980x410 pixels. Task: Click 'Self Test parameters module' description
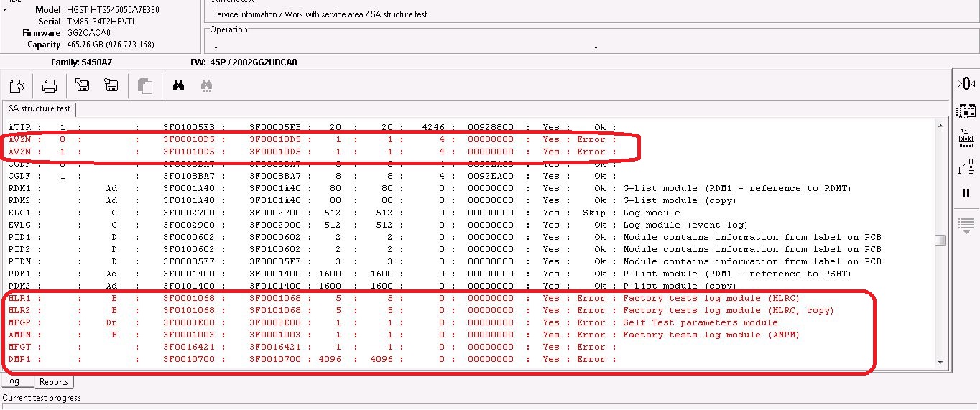pyautogui.click(x=700, y=322)
